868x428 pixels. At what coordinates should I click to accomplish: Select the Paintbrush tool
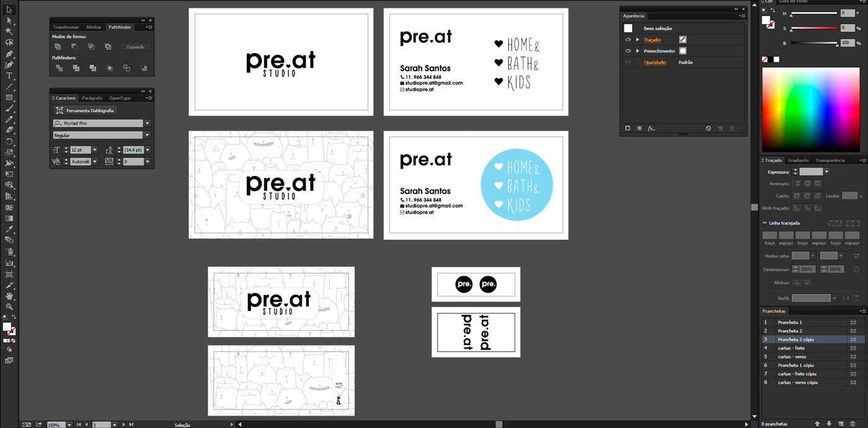(x=9, y=108)
